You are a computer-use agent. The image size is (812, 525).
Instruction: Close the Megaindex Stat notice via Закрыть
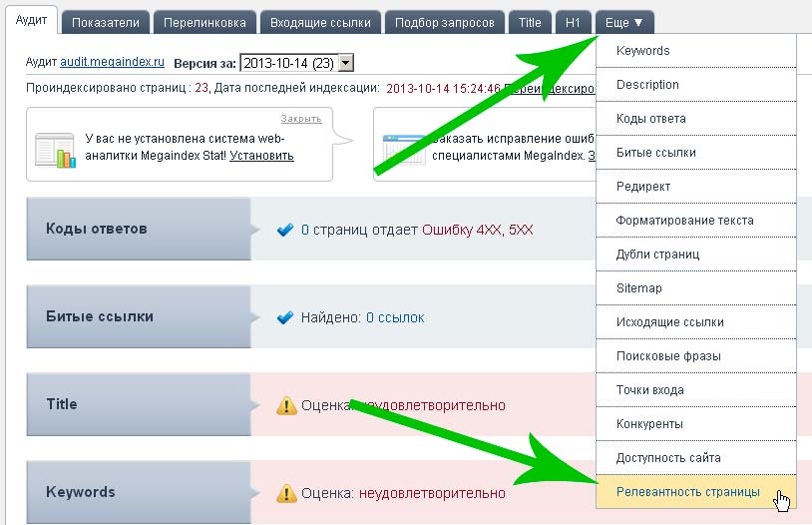[301, 119]
